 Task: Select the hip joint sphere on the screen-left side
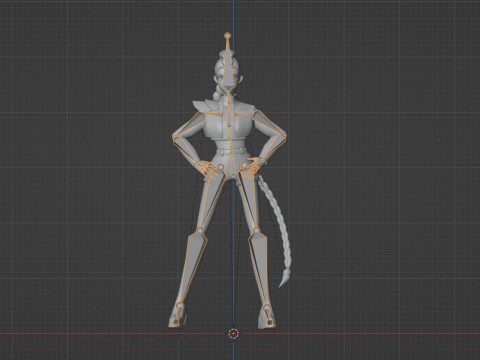pos(220,166)
